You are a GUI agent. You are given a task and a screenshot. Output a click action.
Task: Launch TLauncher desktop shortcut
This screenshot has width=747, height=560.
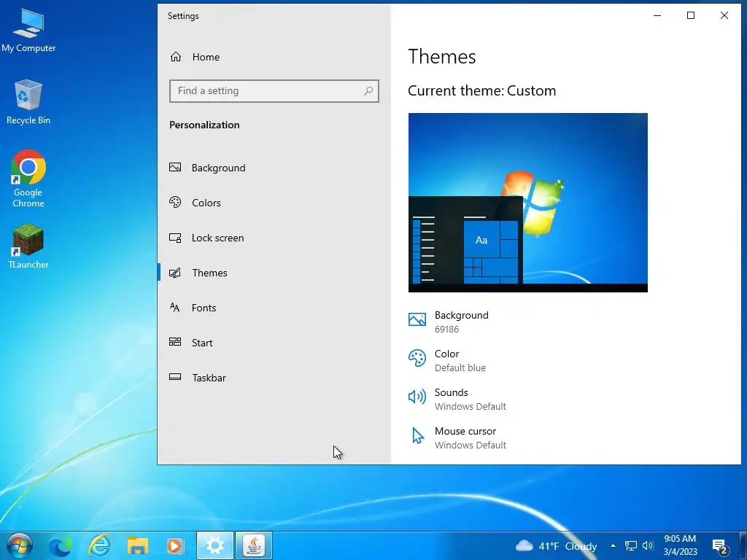click(x=28, y=246)
